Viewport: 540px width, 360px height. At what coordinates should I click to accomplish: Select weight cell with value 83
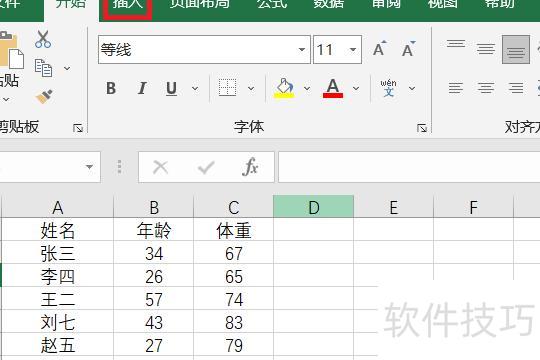point(234,322)
